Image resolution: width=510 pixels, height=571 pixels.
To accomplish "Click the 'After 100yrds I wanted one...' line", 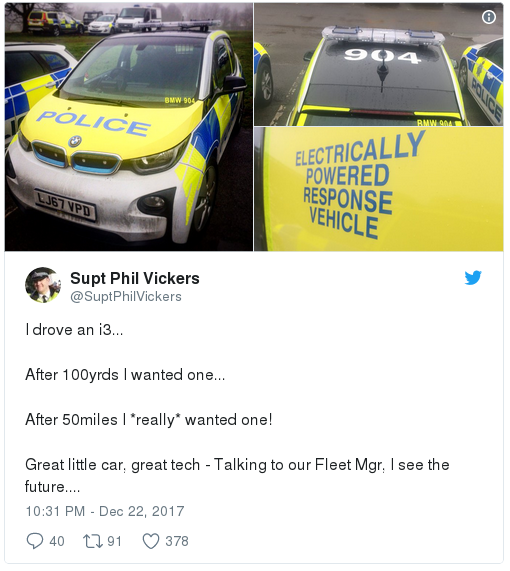I will click(125, 375).
